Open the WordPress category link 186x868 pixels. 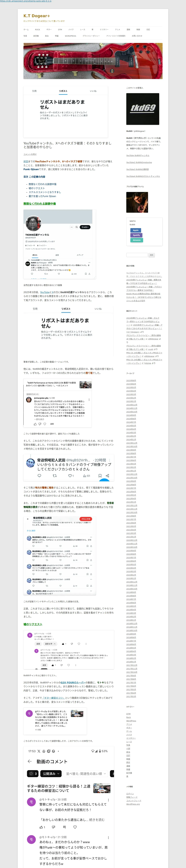pos(131,721)
